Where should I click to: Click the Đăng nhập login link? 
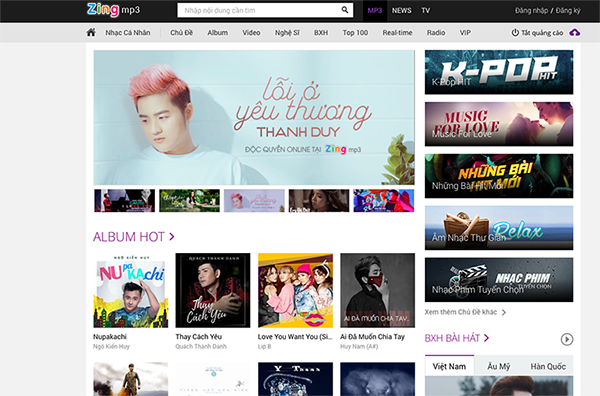(531, 11)
